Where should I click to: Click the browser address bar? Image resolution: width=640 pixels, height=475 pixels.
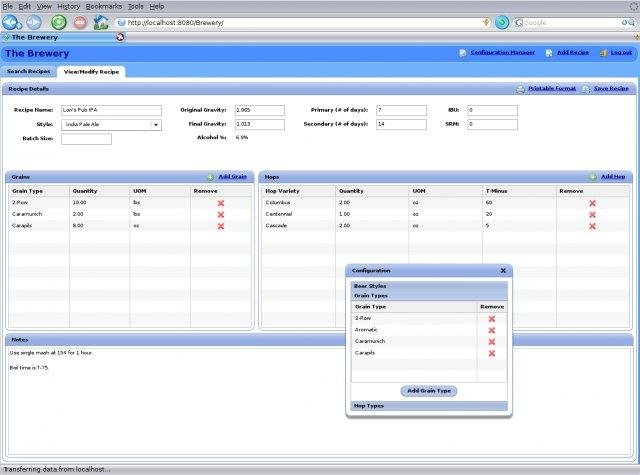(x=302, y=22)
